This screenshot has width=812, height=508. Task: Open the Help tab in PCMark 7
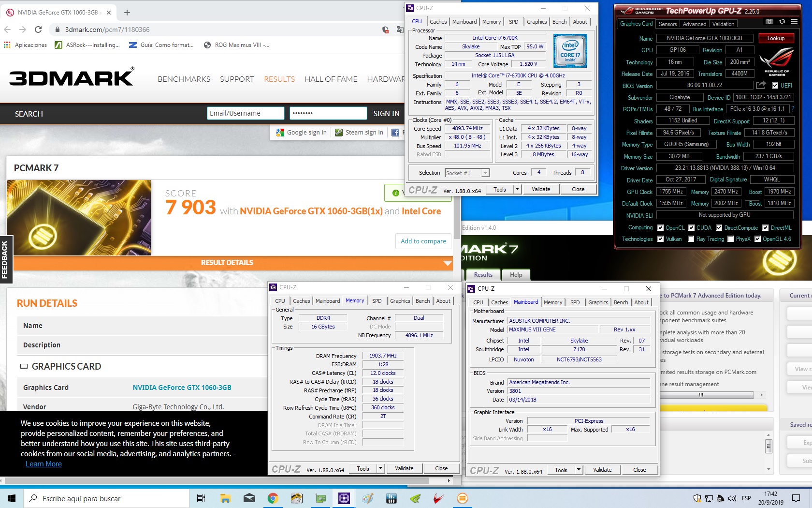pyautogui.click(x=516, y=275)
